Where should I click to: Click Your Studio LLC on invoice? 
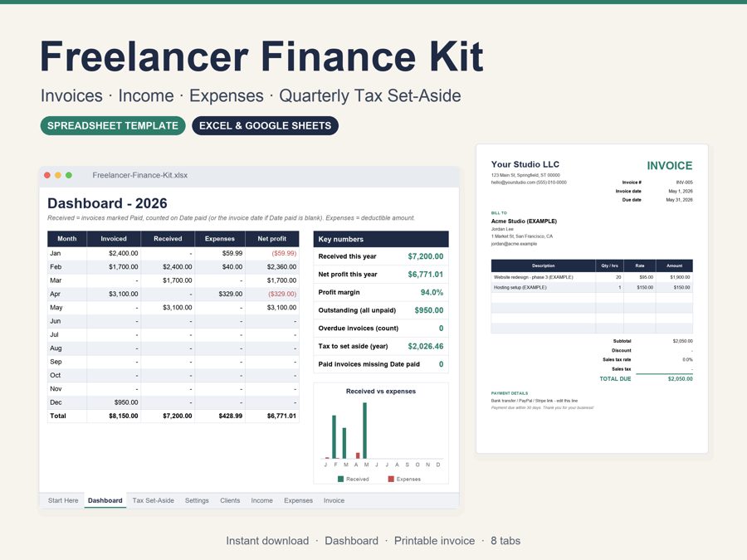525,164
